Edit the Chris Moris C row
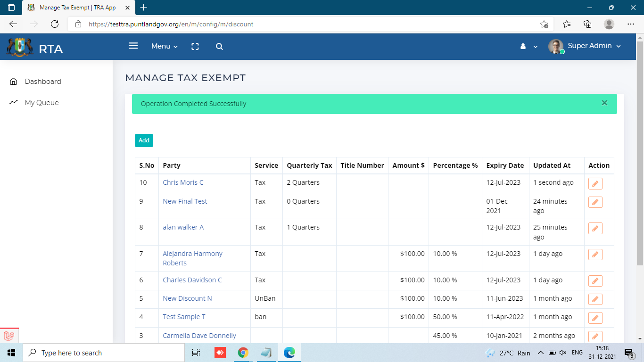Screen dimensions: 644x362 pos(595,184)
